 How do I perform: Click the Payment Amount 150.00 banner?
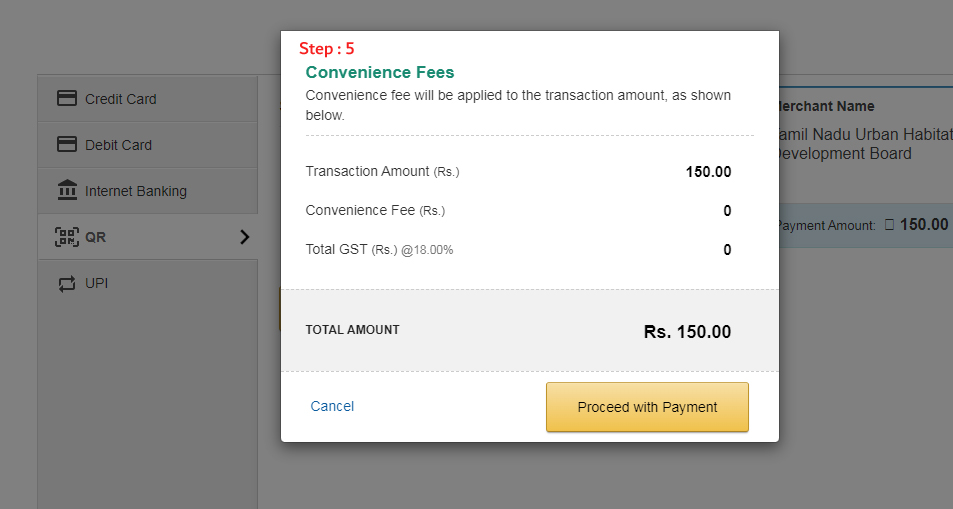[862, 225]
